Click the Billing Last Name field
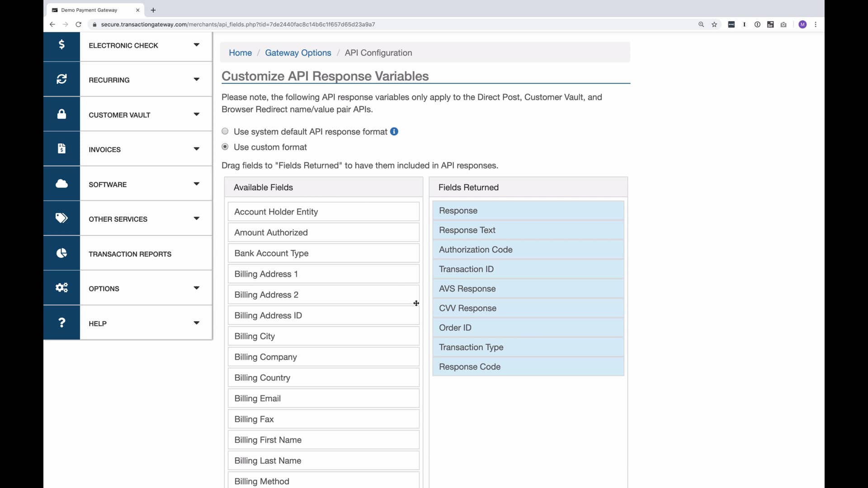 tap(324, 461)
